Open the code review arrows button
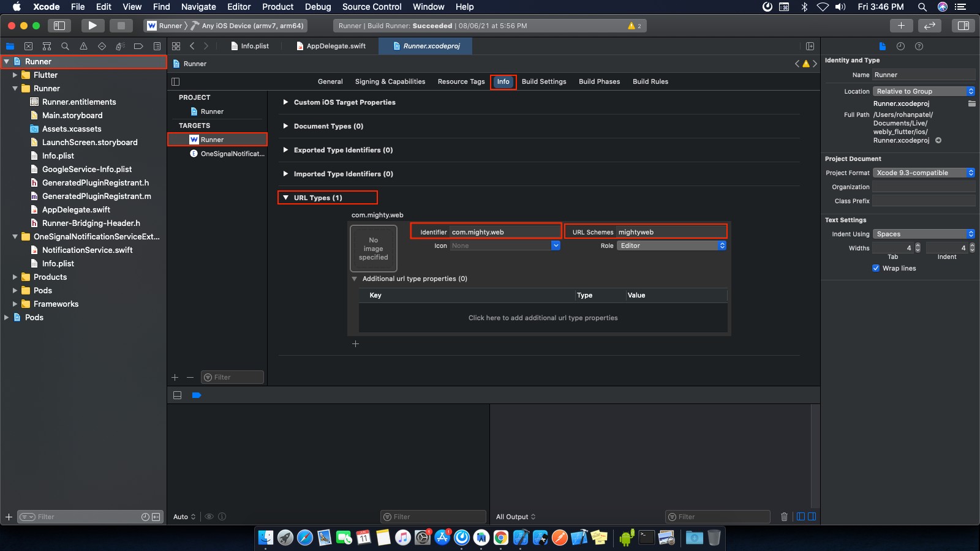980x551 pixels. pos(929,26)
